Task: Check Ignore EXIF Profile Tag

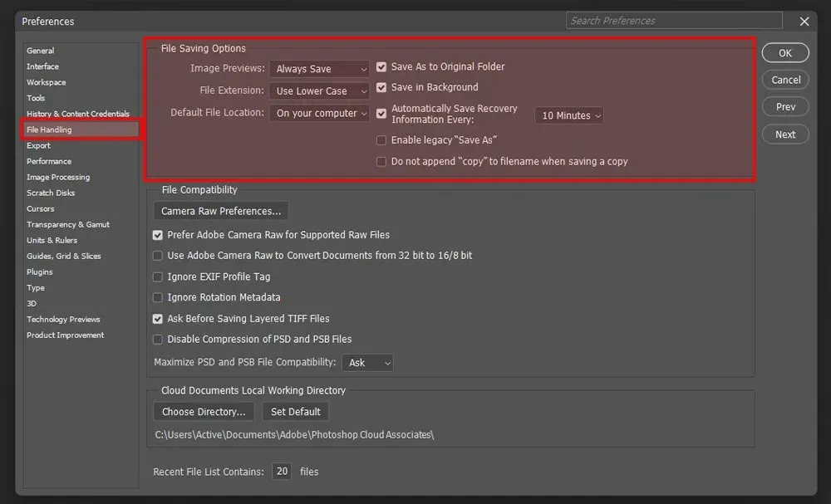Action: point(157,276)
